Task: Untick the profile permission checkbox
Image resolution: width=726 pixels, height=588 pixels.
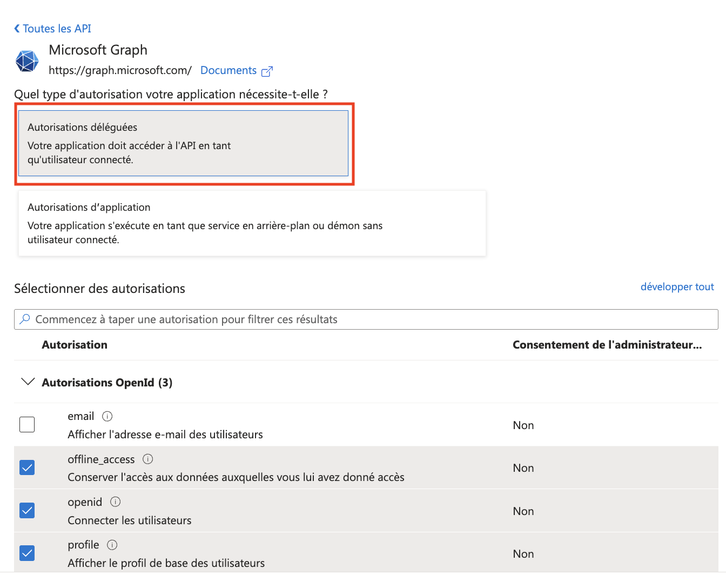Action: [x=27, y=553]
